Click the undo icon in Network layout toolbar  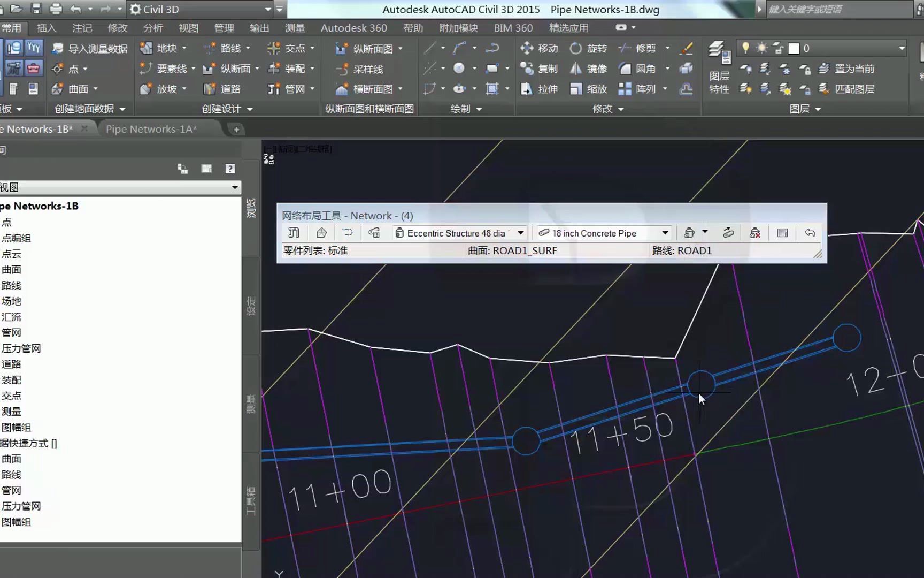(x=809, y=233)
